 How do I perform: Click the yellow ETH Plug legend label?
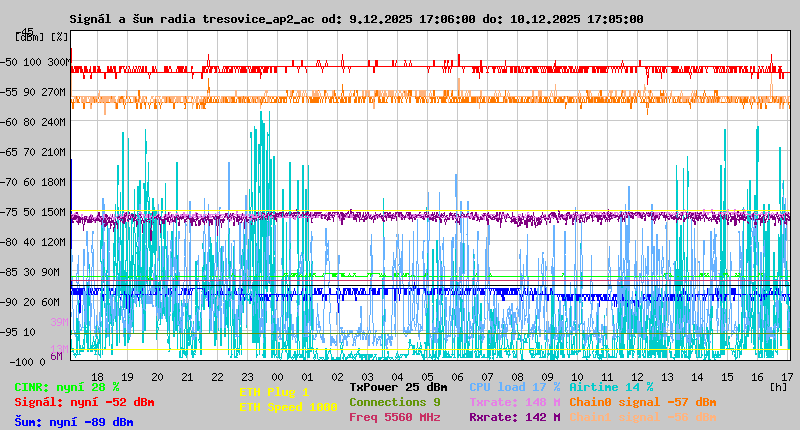274,392
